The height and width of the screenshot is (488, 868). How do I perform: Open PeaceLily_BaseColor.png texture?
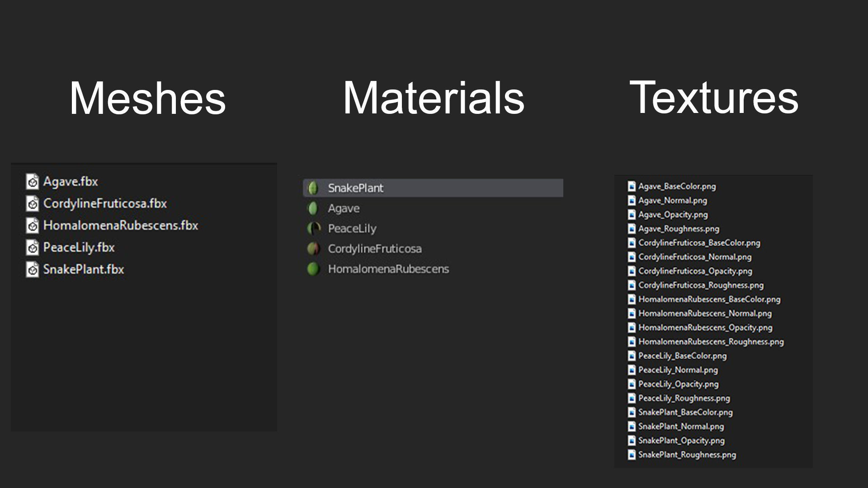point(682,356)
